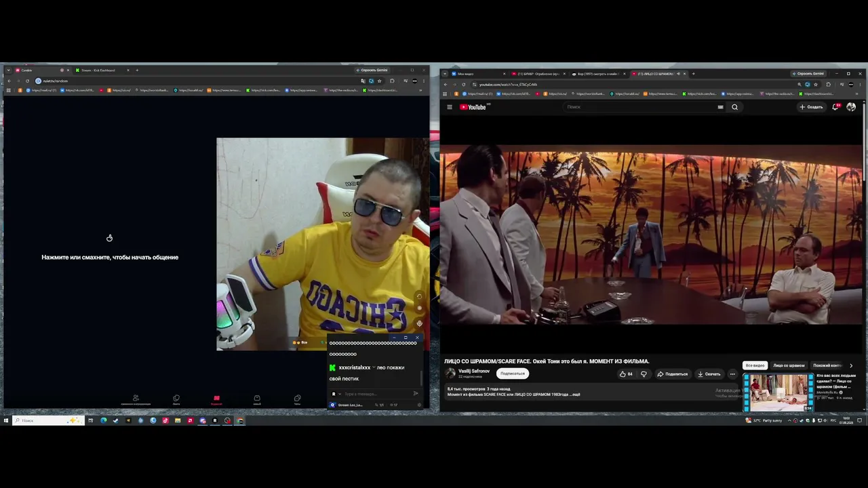Go back in the rulet.tv browser window
This screenshot has height=488, width=868.
coord(9,81)
